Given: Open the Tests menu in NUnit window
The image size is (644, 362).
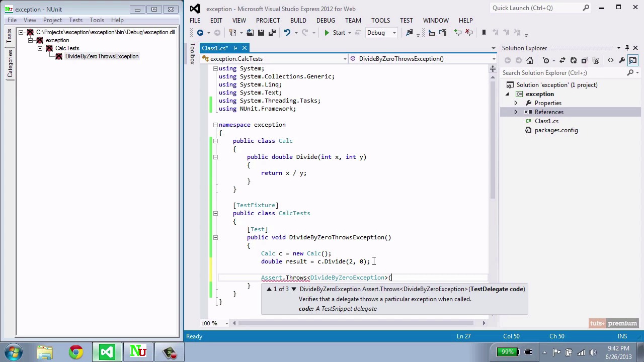Looking at the screenshot, I should (x=75, y=20).
